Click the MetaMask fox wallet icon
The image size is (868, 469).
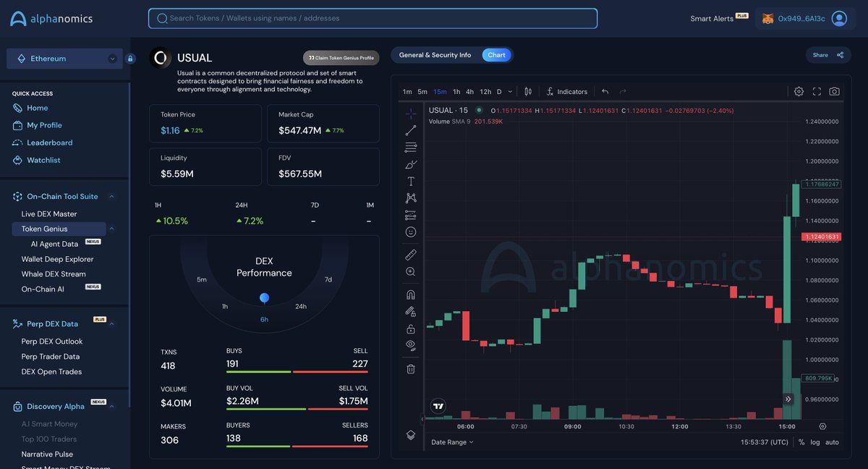point(768,19)
